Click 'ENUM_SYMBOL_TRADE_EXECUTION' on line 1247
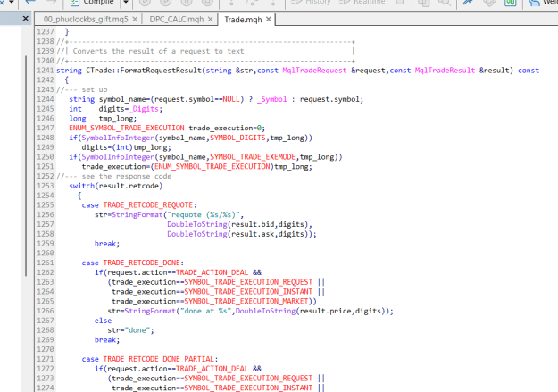This screenshot has width=558, height=392. [127, 128]
